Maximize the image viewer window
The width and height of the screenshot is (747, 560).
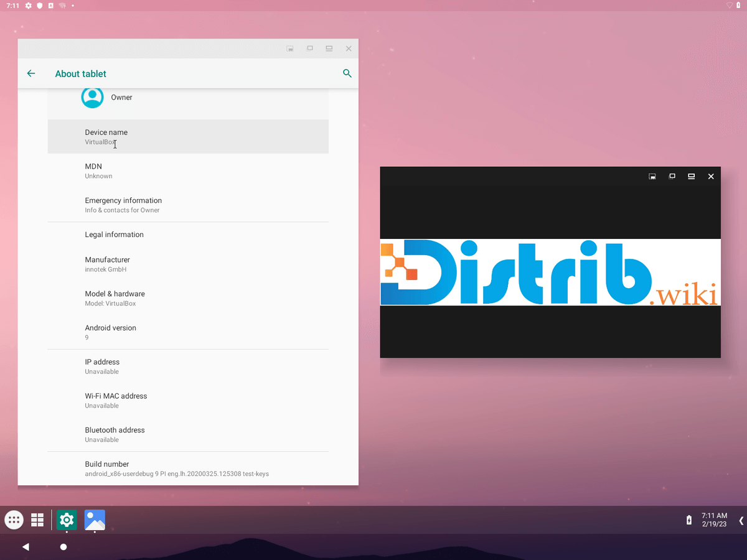(691, 176)
